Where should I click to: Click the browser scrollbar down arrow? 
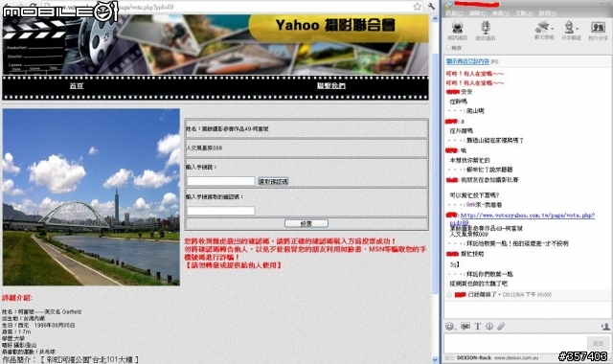pyautogui.click(x=435, y=359)
